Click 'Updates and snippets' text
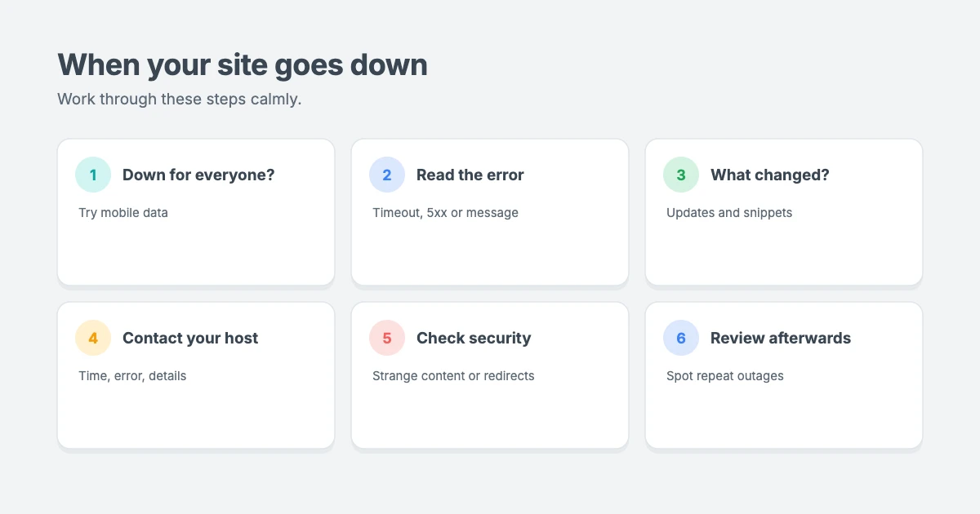 tap(729, 213)
